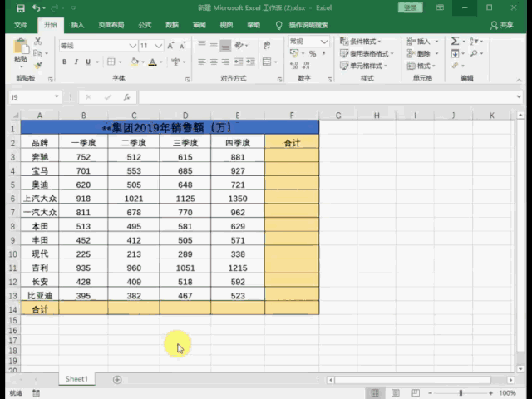Open the 文件 (File) tab
The height and width of the screenshot is (399, 532).
tap(21, 25)
